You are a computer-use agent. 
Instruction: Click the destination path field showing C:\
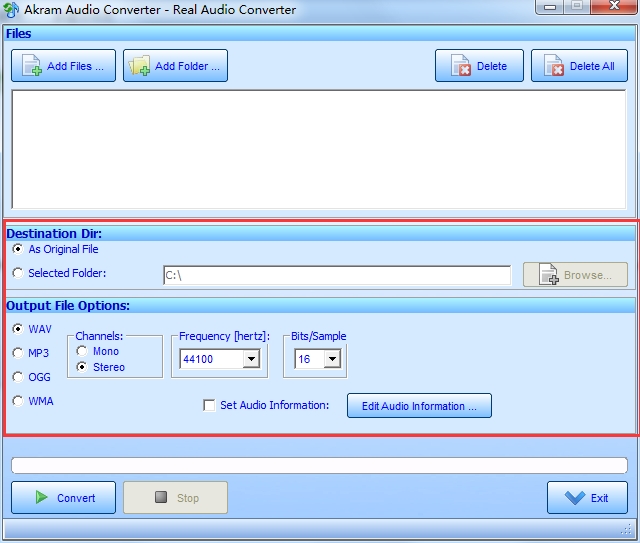(337, 275)
